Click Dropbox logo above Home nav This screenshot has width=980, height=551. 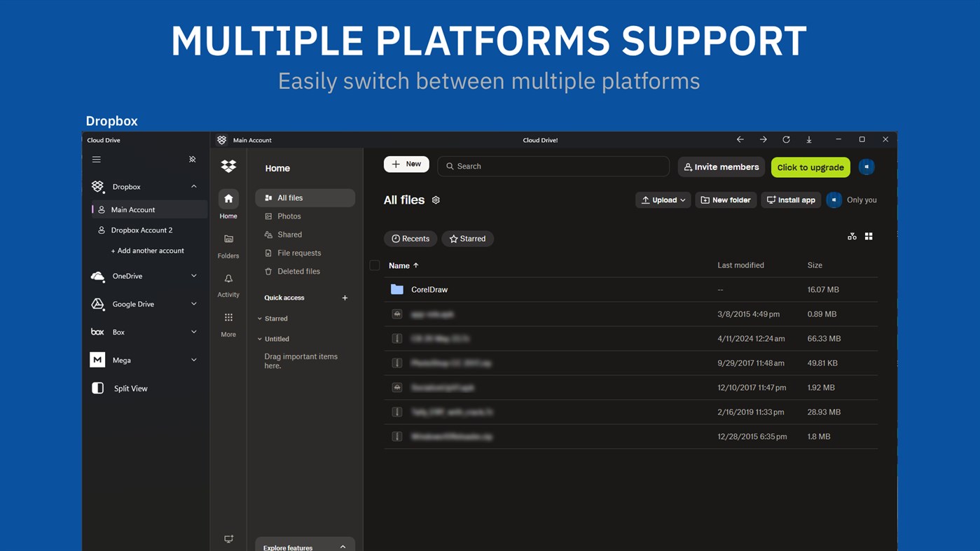[x=228, y=166]
